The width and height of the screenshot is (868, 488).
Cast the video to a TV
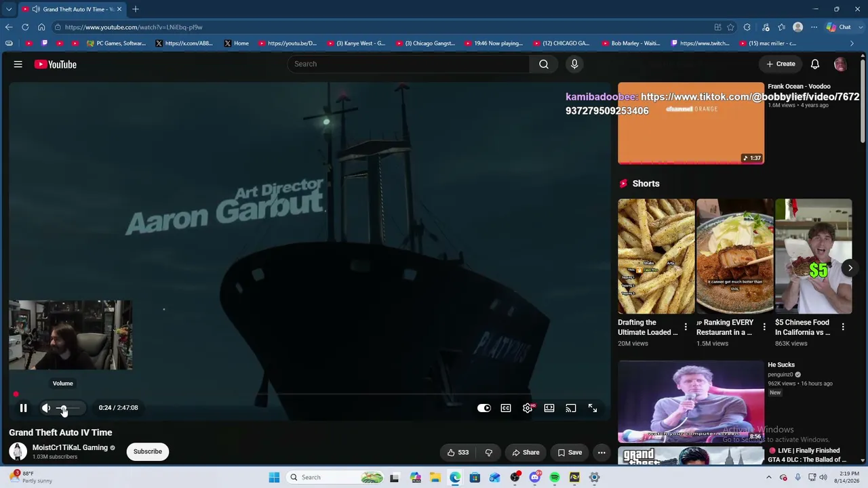[571, 408]
